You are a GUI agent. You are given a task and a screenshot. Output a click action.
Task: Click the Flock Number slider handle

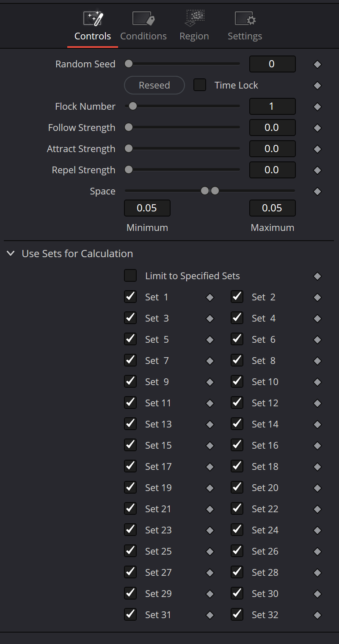(x=133, y=106)
